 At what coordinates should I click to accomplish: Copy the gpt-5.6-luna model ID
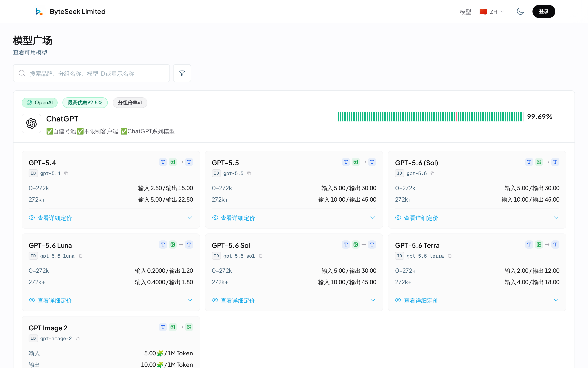coord(80,256)
